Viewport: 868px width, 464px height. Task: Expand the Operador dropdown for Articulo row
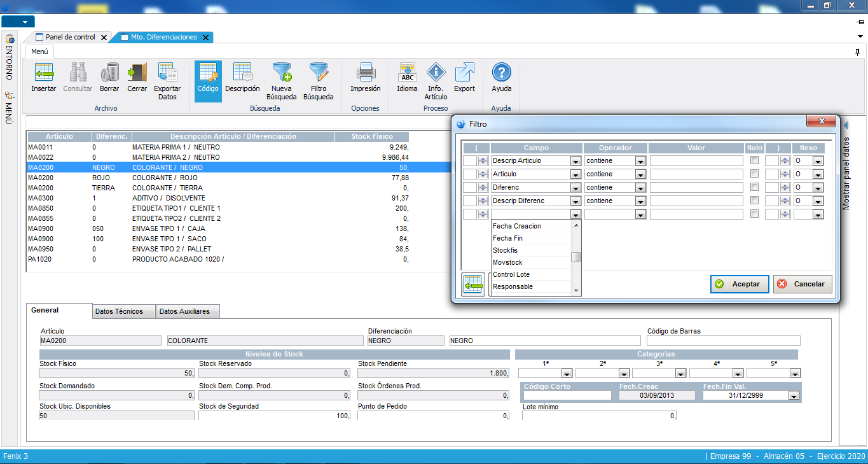point(640,174)
